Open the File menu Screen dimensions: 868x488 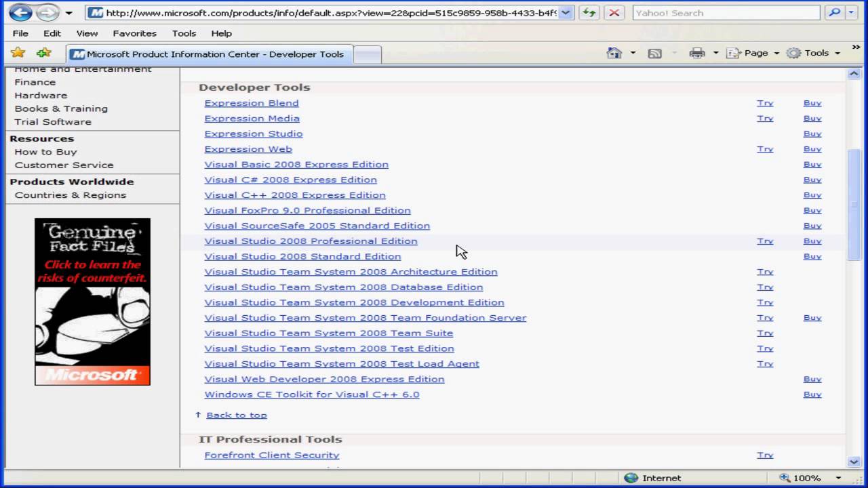click(x=20, y=33)
